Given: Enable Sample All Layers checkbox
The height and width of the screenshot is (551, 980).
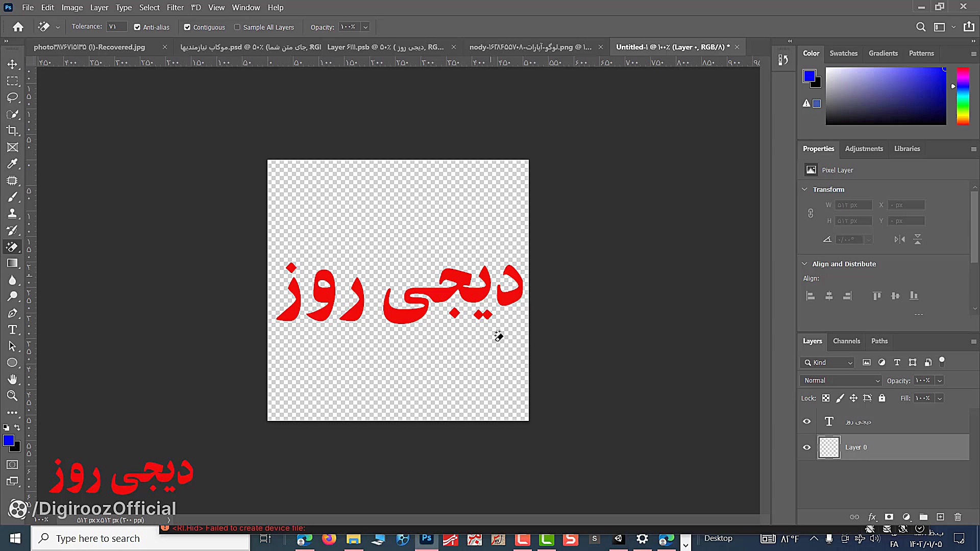Looking at the screenshot, I should (x=237, y=27).
